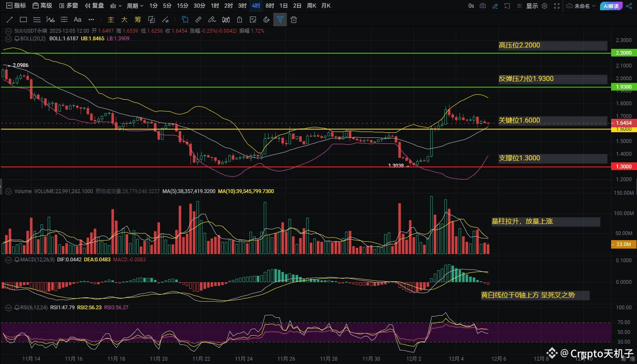This screenshot has width=637, height=364.
Task: Click the ruler measurement tool
Action: click(198, 20)
